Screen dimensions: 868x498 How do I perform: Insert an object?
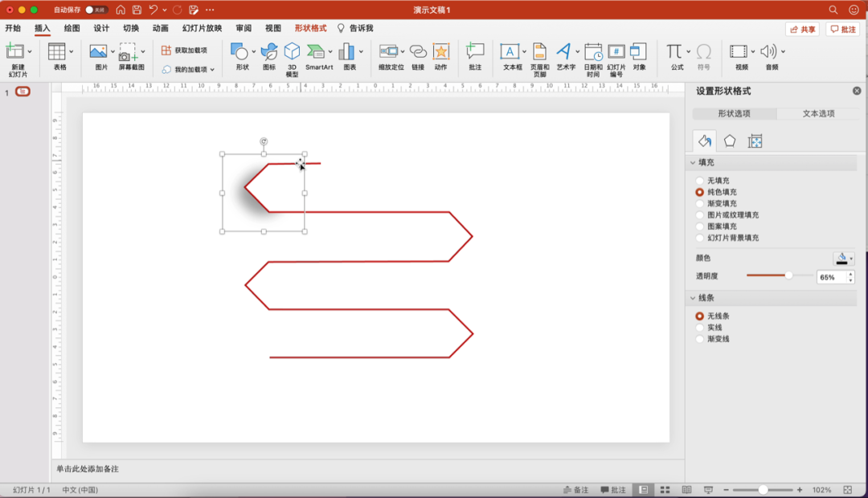pos(639,56)
